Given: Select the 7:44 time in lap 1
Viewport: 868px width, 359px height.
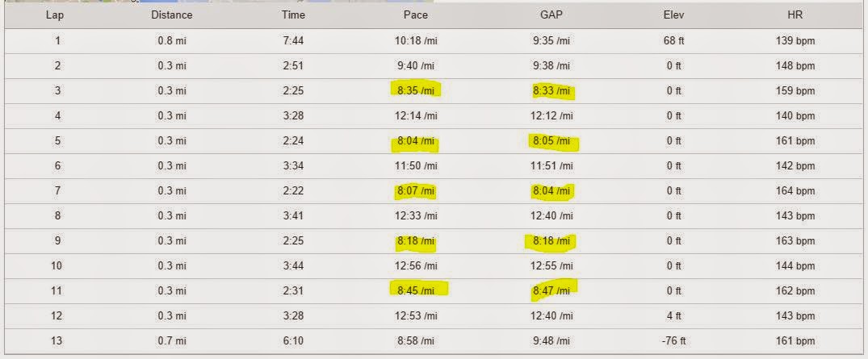Looking at the screenshot, I should point(293,41).
